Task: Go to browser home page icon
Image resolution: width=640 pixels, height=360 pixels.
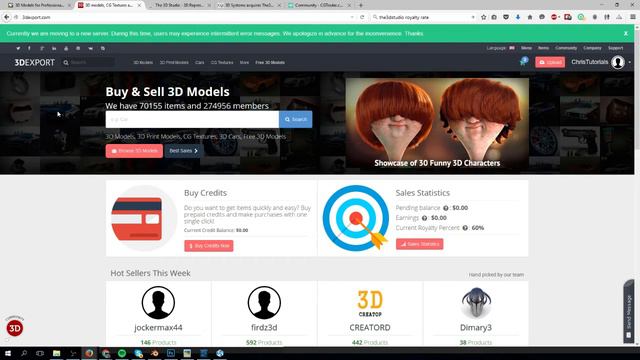Action: coord(530,17)
